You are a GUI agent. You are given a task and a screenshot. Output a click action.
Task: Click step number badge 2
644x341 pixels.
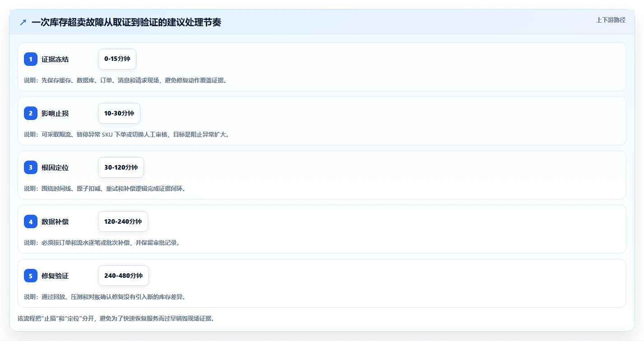(x=31, y=113)
